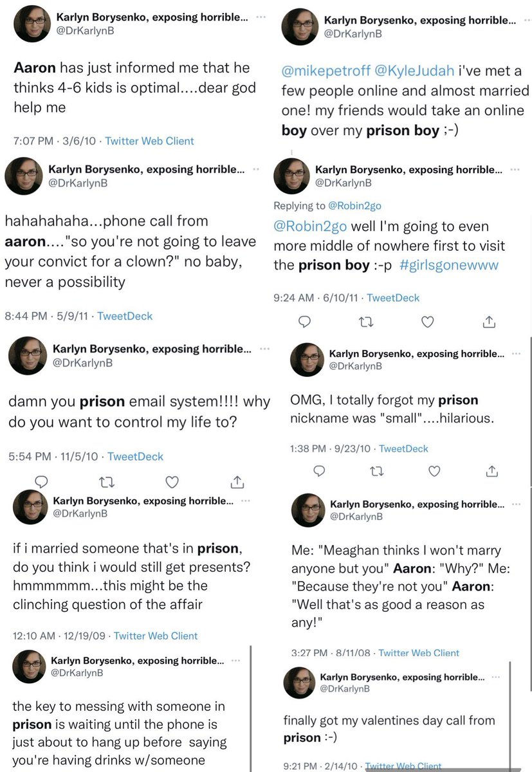
Task: Click reply icon under the #girlsgonewww tweet
Action: pos(305,322)
